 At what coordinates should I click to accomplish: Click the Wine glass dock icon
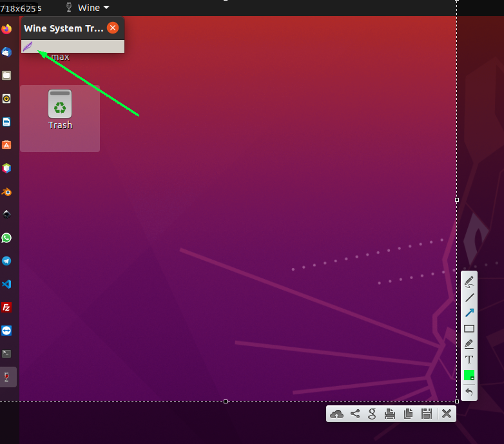[6, 377]
